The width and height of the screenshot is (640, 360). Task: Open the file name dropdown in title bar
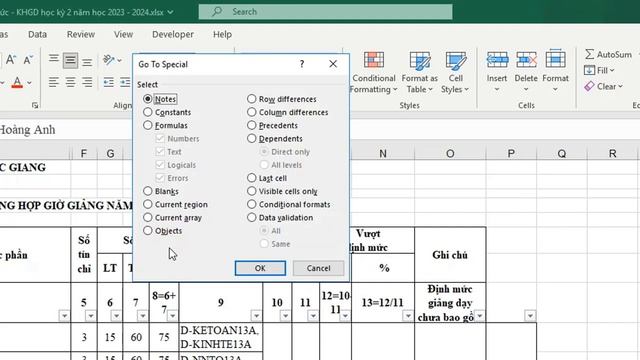coord(171,12)
